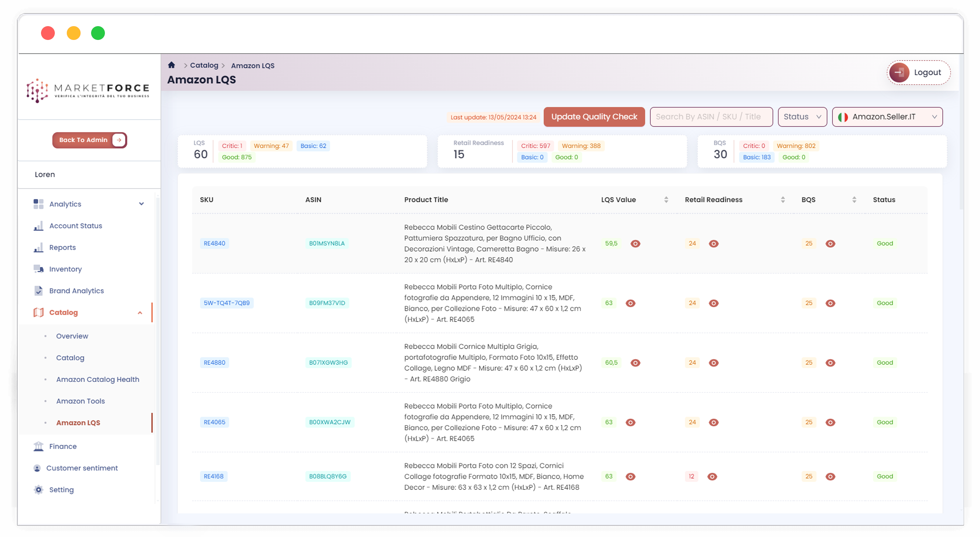The height and width of the screenshot is (537, 980).
Task: Open Amazon Tools submenu item
Action: [80, 401]
